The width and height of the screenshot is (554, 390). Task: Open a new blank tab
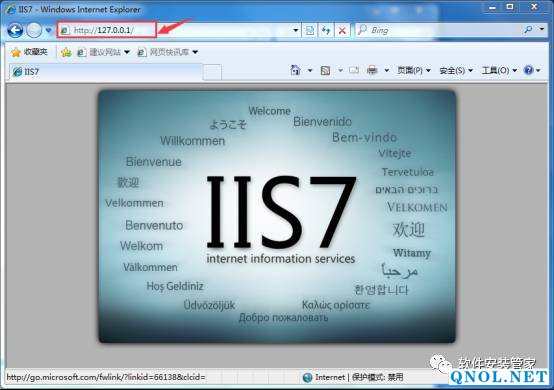[213, 72]
